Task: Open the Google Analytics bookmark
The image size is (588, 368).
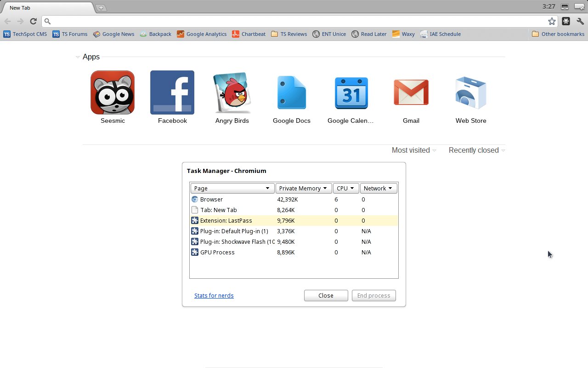Action: point(202,34)
